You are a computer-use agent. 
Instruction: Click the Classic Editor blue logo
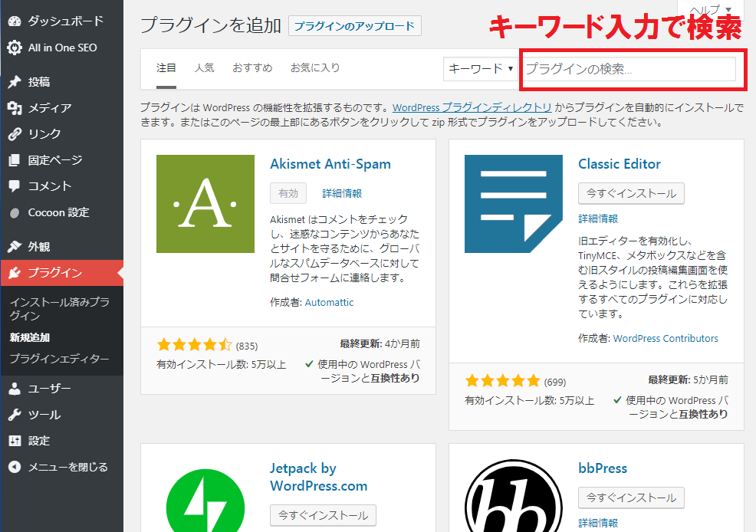coord(514,204)
